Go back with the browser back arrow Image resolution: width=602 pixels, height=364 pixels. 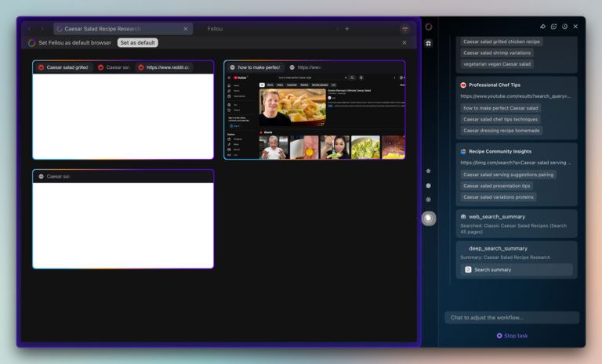tap(29, 29)
